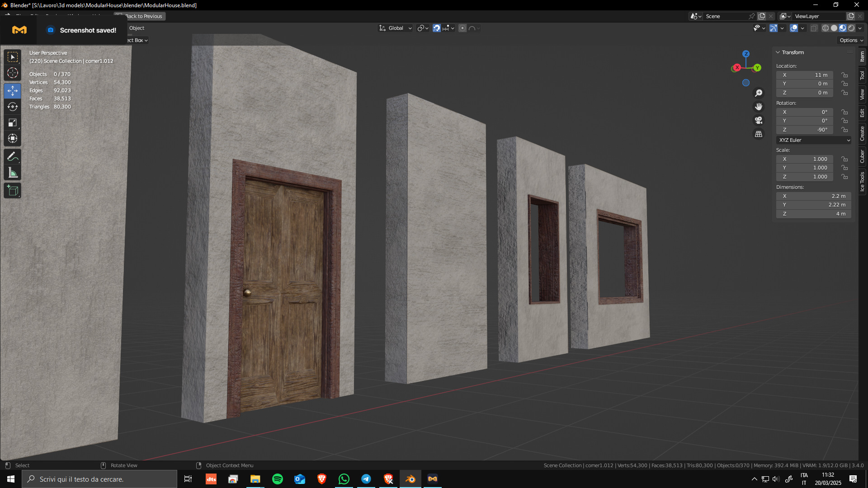
Task: Click the green Y axis gizmo handle
Action: (x=757, y=68)
